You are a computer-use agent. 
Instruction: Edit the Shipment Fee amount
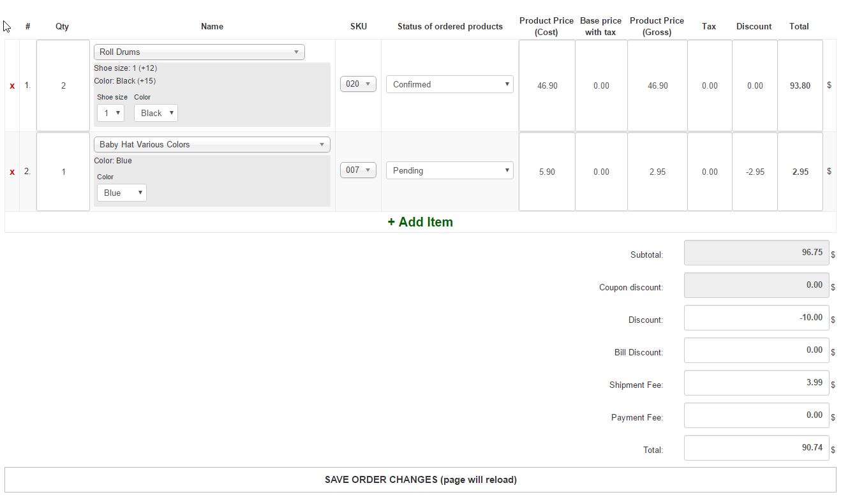point(756,383)
